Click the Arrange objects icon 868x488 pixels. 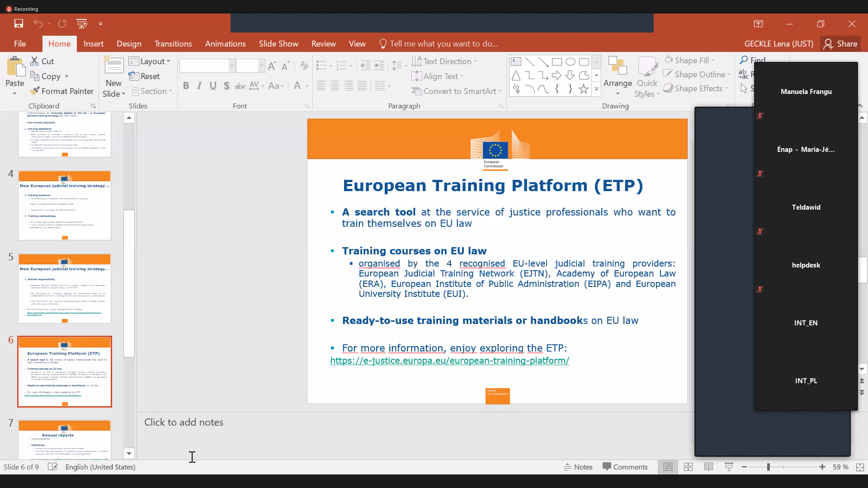click(618, 66)
